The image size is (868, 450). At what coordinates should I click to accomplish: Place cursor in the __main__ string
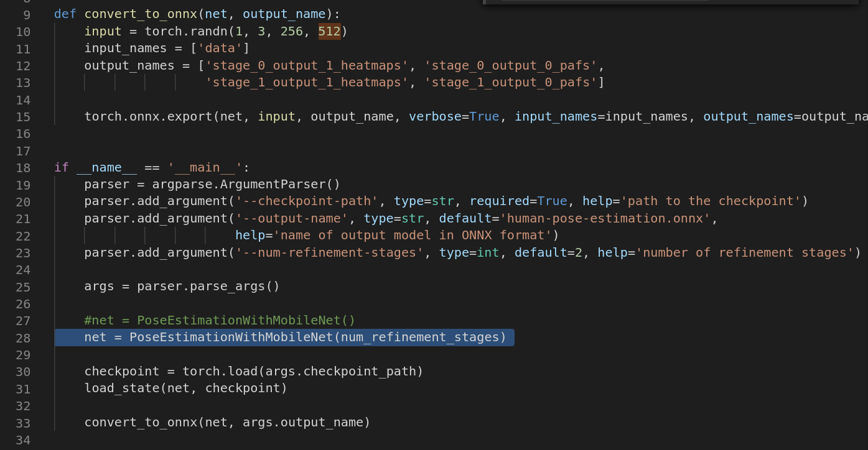pyautogui.click(x=203, y=167)
